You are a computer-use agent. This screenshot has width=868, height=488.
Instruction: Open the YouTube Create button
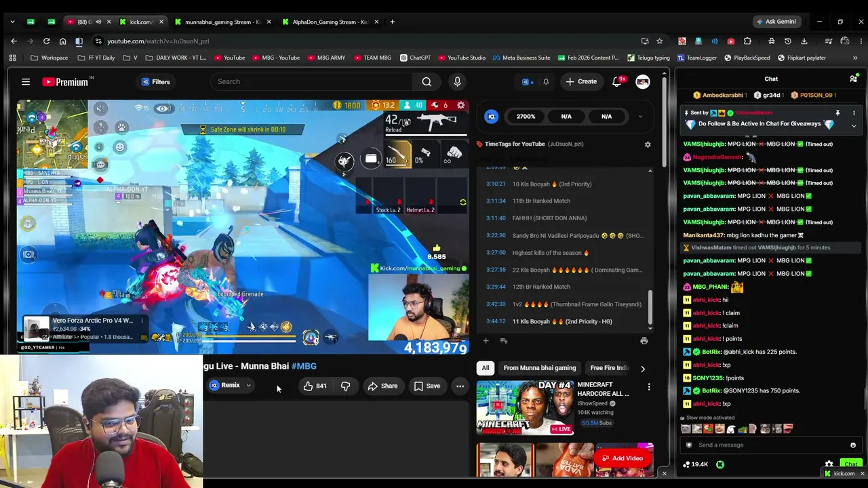point(581,81)
